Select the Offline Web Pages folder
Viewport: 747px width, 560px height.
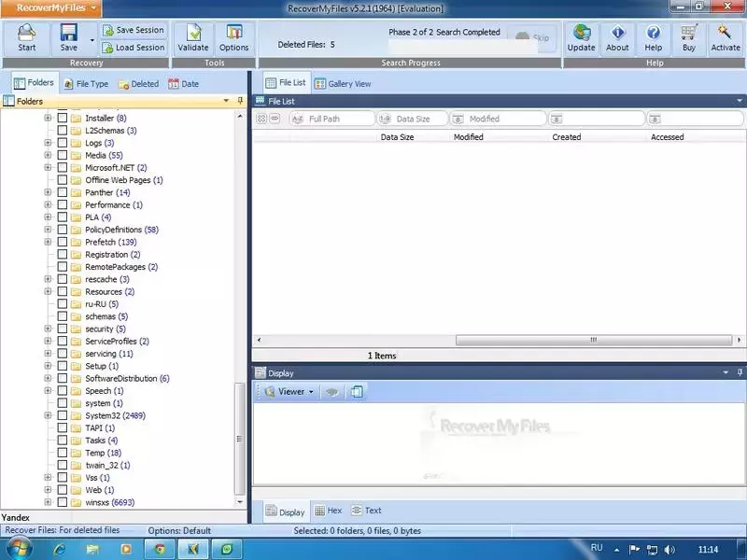124,180
